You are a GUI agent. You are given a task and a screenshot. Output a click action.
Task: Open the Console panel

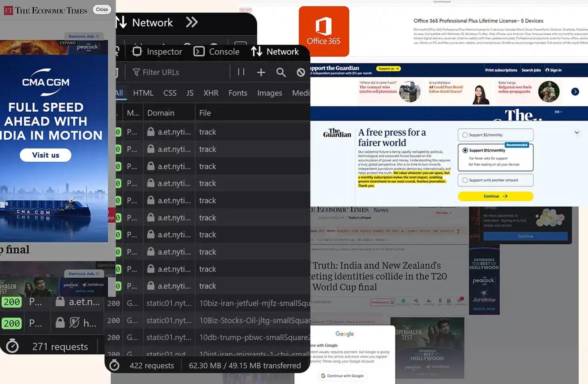[216, 52]
